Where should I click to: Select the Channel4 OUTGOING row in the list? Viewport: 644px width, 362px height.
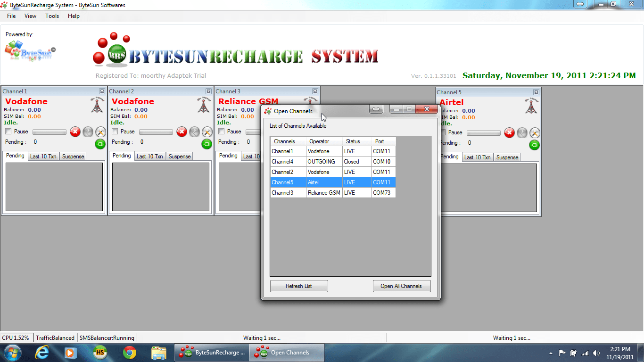333,162
